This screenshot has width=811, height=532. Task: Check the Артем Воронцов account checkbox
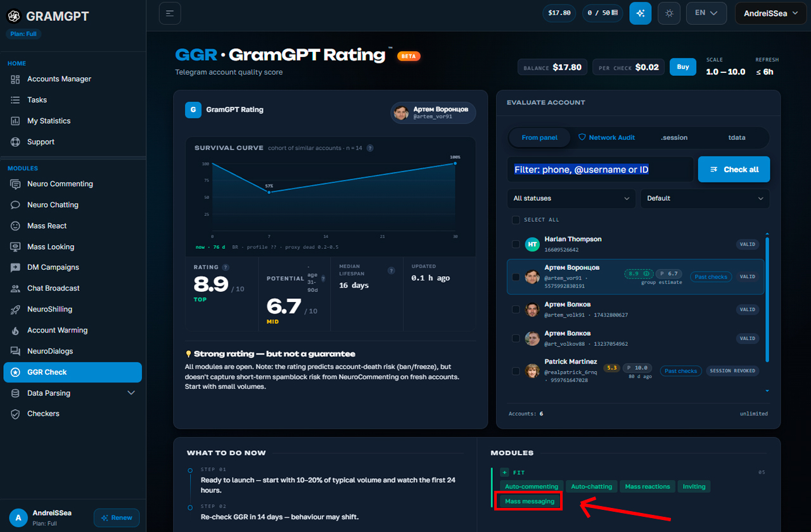516,277
